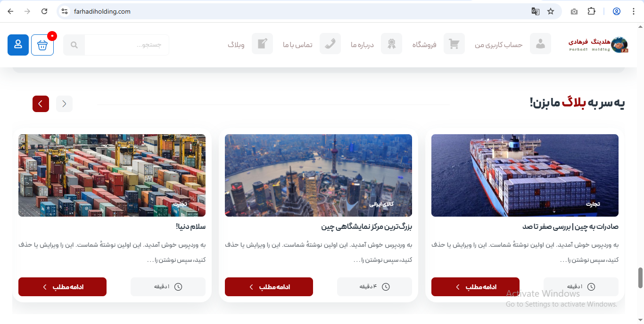Image resolution: width=644 pixels, height=324 pixels.
Task: Click ادامه مطلب on سلام دنیا post
Action: (62, 287)
